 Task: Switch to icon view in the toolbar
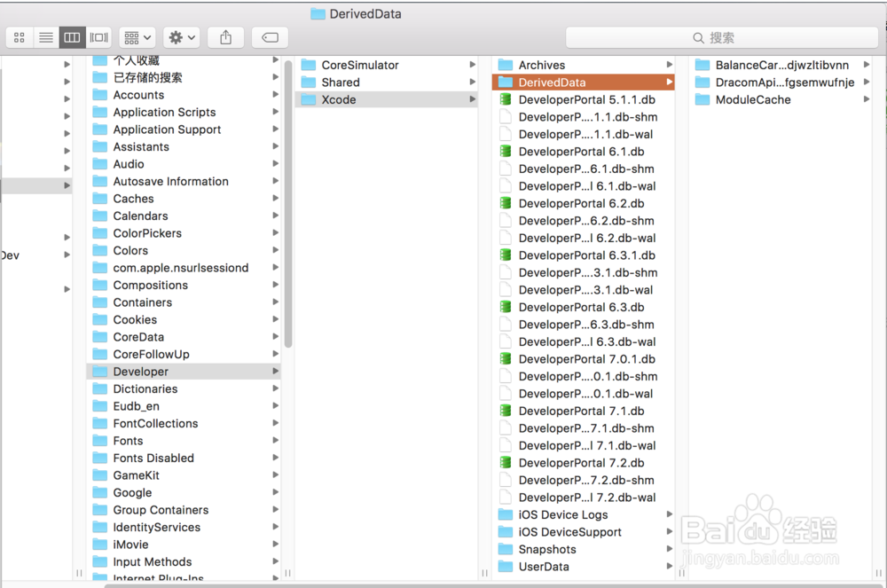coord(19,37)
